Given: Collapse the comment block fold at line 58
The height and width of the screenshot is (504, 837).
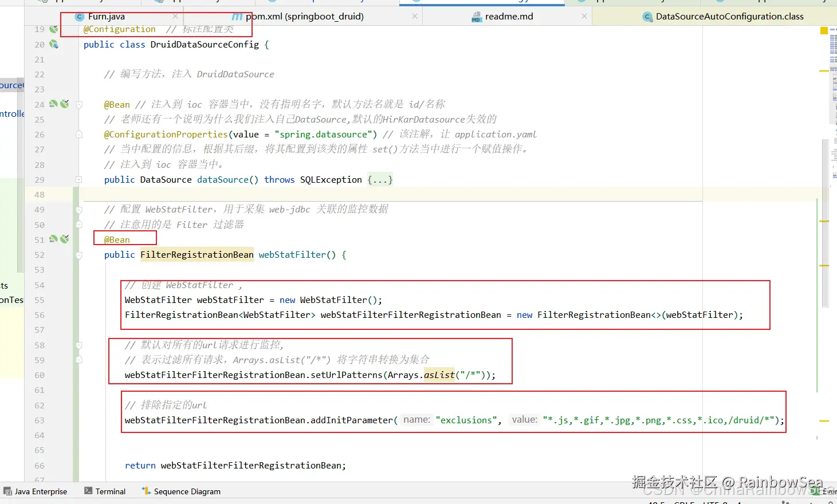Looking at the screenshot, I should coord(79,345).
